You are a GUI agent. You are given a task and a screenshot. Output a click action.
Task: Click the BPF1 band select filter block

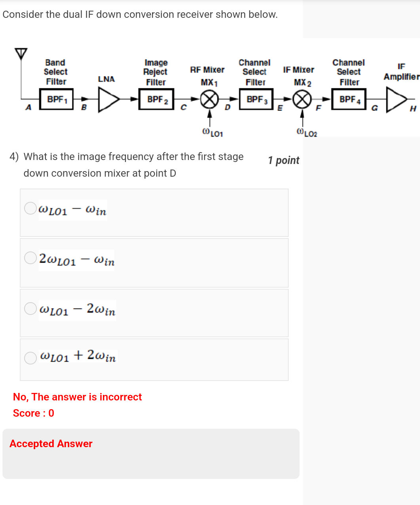pyautogui.click(x=57, y=99)
